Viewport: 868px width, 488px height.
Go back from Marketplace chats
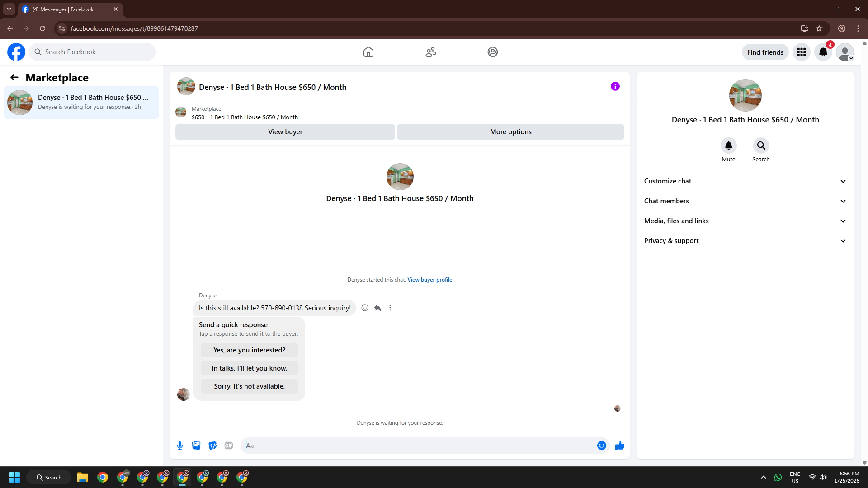[14, 77]
